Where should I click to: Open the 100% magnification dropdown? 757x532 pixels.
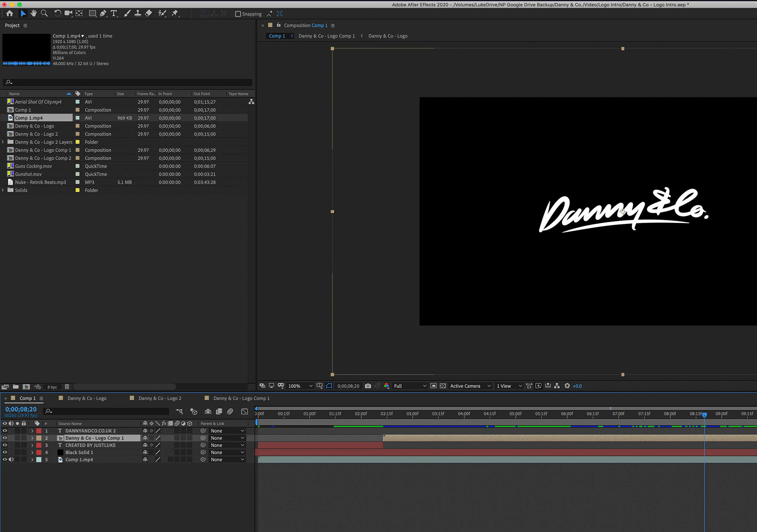coord(300,386)
